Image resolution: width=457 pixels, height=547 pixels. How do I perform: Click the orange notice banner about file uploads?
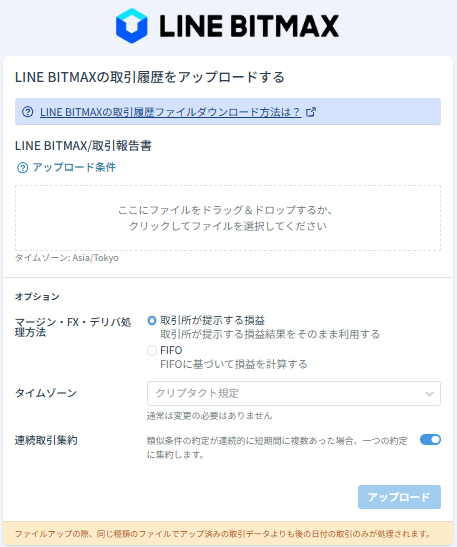click(x=228, y=534)
